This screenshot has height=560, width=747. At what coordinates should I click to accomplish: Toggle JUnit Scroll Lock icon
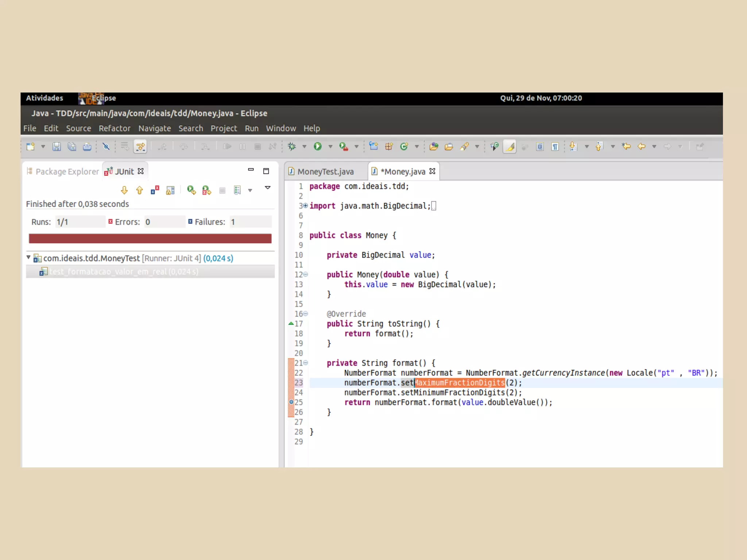pos(170,190)
